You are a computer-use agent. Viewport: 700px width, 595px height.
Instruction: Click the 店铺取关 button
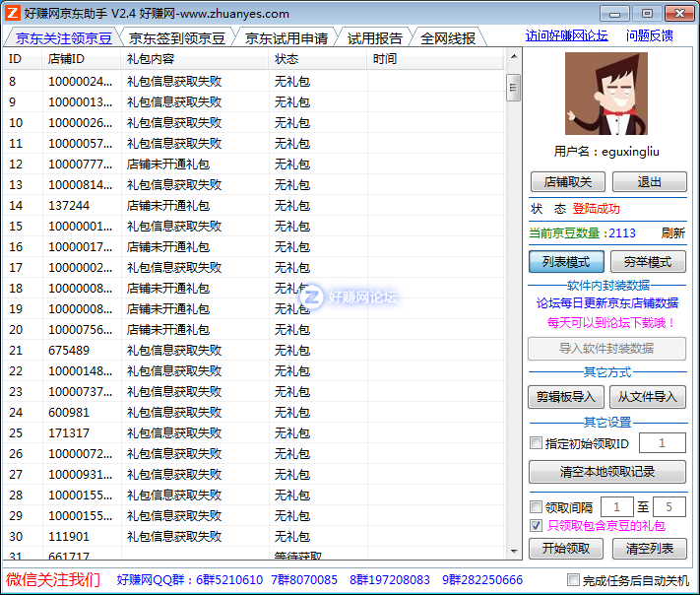567,182
